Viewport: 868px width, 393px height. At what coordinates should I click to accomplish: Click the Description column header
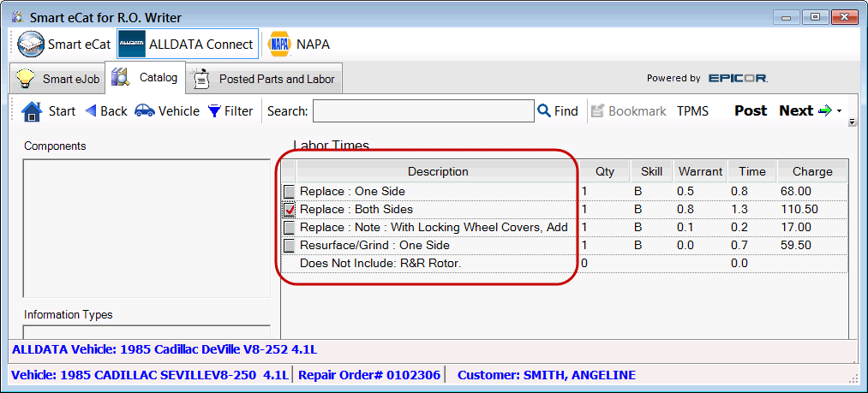point(437,171)
